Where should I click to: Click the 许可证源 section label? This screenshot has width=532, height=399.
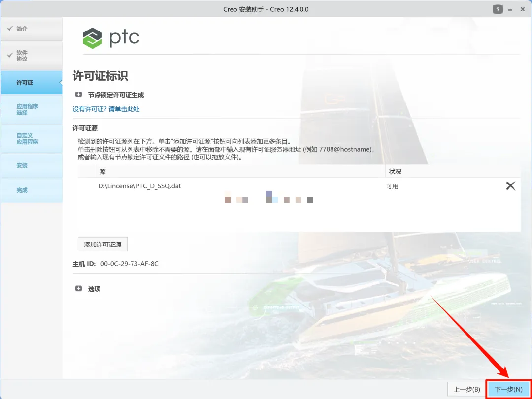click(x=85, y=128)
